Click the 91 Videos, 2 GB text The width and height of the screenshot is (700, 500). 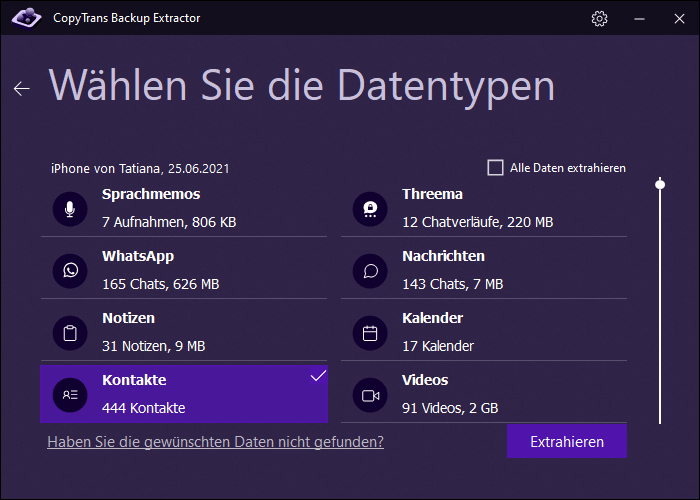click(x=450, y=408)
